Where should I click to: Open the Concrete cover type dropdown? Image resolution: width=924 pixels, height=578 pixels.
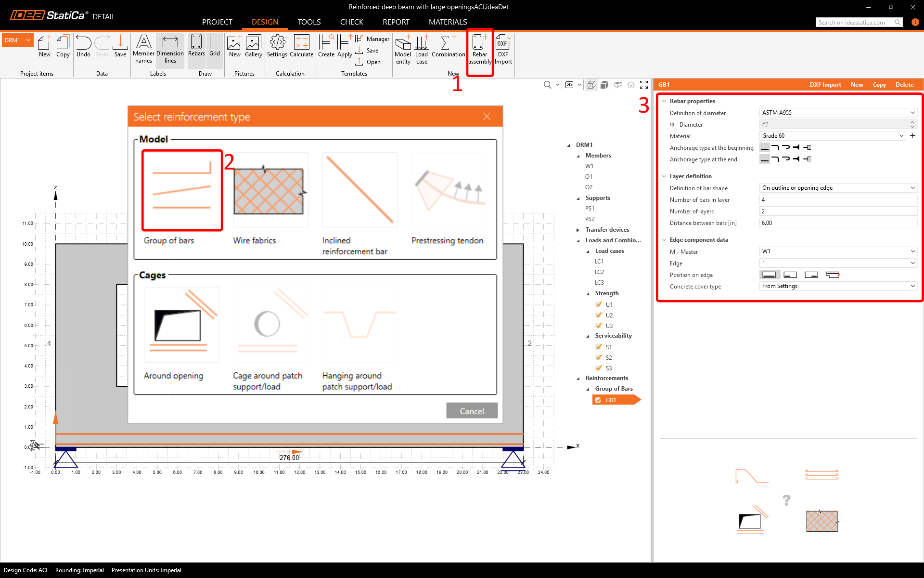838,286
